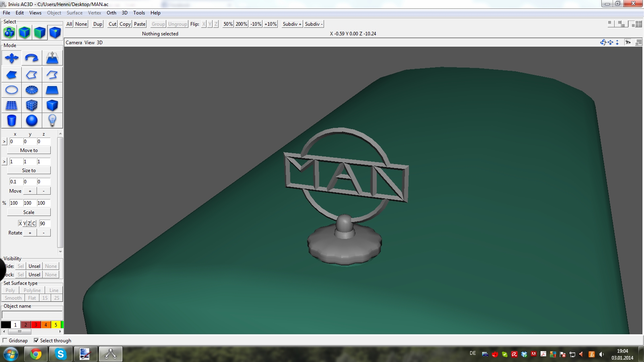644x362 pixels.
Task: Click the 3D view orbit icon
Action: pos(603,42)
